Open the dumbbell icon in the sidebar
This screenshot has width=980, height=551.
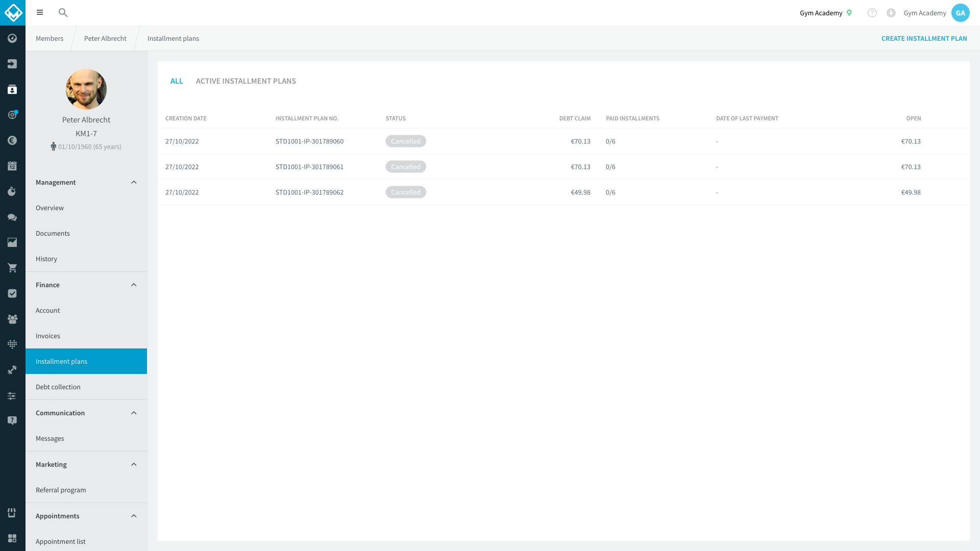pyautogui.click(x=12, y=370)
